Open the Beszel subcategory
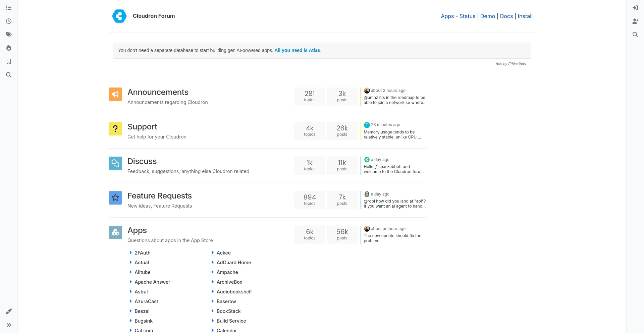The width and height of the screenshot is (644, 333). (x=142, y=311)
